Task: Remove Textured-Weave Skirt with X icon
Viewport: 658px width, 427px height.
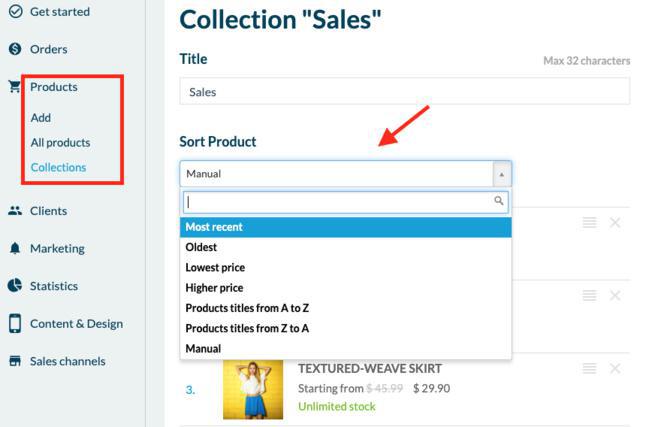Action: coord(615,369)
